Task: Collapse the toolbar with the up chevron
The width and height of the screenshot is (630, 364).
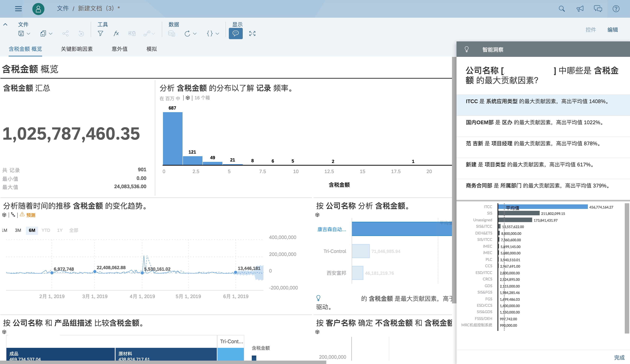Action: click(5, 24)
